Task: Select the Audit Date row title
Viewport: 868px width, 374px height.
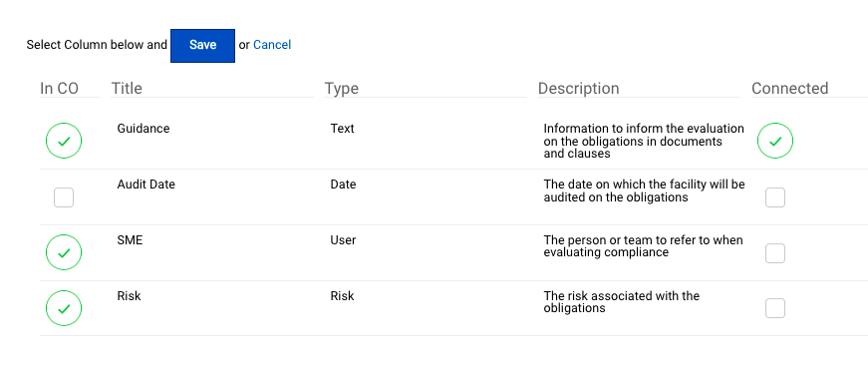Action: pyautogui.click(x=146, y=185)
